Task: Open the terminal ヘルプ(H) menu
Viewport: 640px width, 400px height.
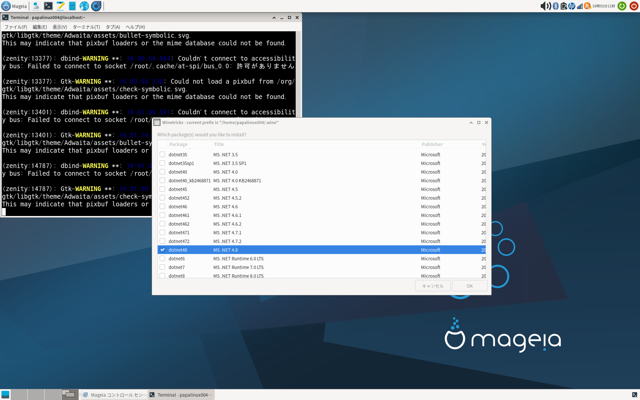Action: [135, 27]
